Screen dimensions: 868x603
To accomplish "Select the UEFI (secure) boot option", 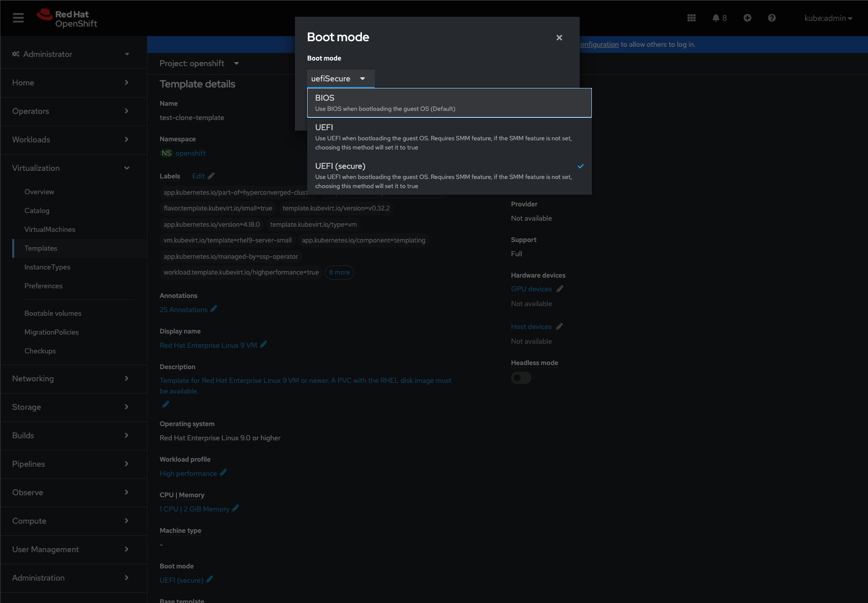I will (x=450, y=175).
